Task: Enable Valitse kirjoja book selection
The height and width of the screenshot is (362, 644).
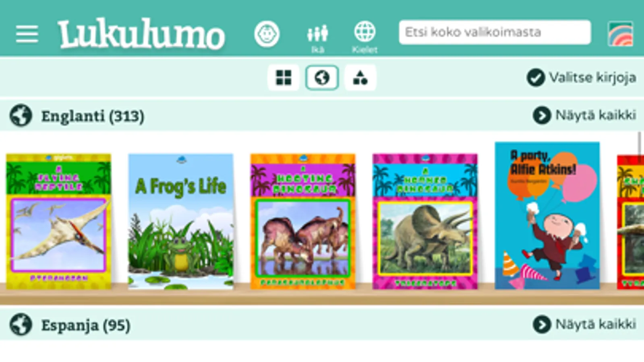Action: pyautogui.click(x=581, y=77)
